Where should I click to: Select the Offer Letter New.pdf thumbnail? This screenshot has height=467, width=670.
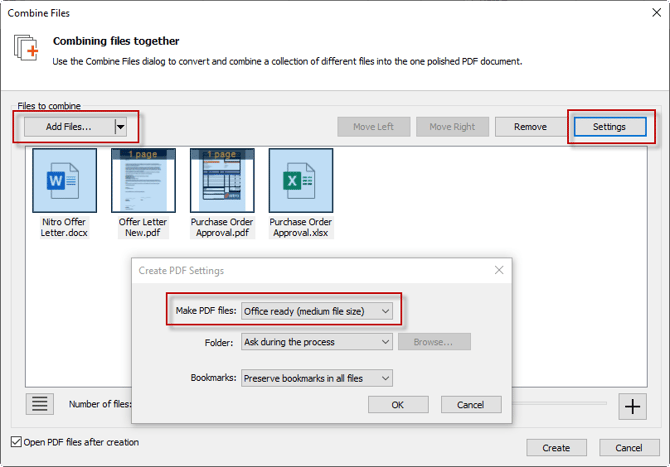coord(144,181)
